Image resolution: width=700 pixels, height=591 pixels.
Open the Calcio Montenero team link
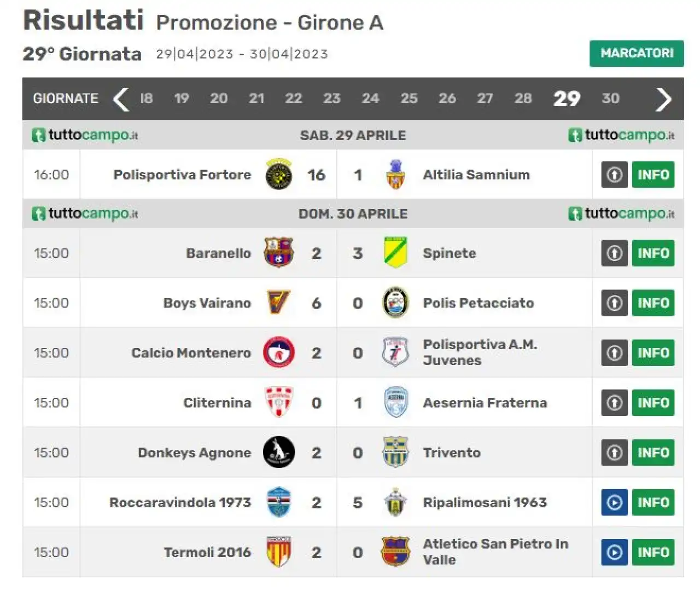tap(191, 353)
